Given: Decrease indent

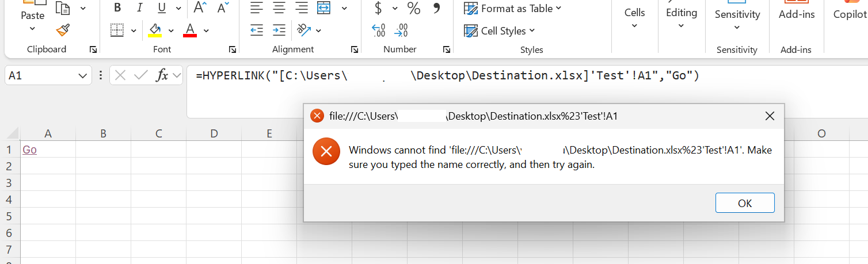Looking at the screenshot, I should tap(257, 30).
